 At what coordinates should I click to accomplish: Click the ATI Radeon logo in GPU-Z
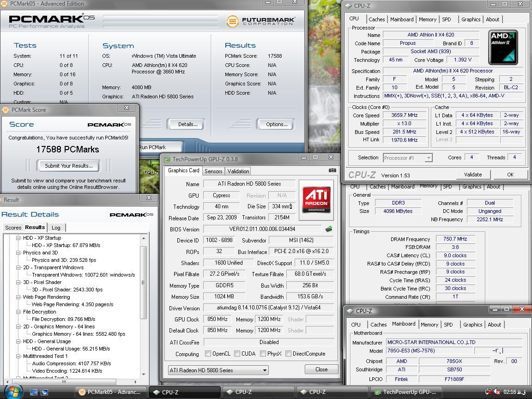[x=316, y=200]
